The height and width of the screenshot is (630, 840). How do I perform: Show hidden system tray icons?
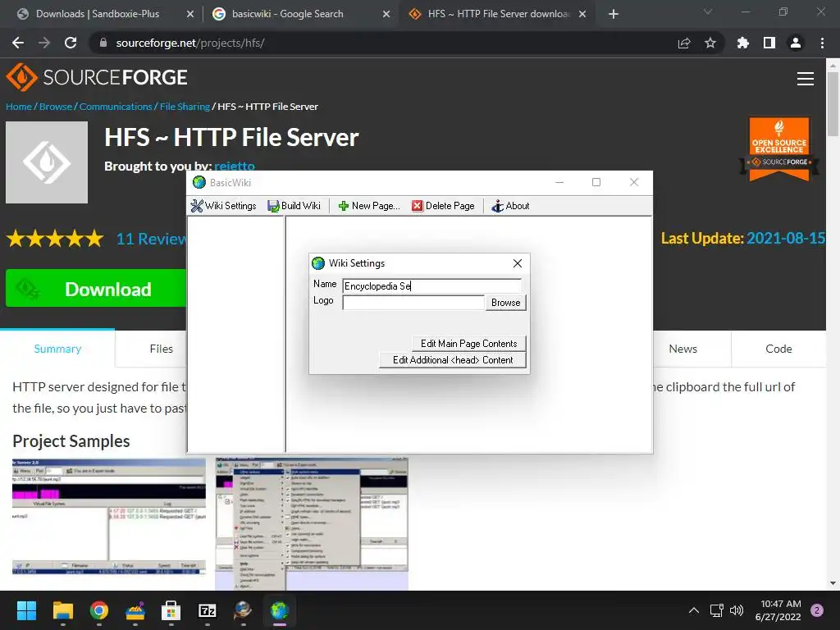(x=694, y=610)
